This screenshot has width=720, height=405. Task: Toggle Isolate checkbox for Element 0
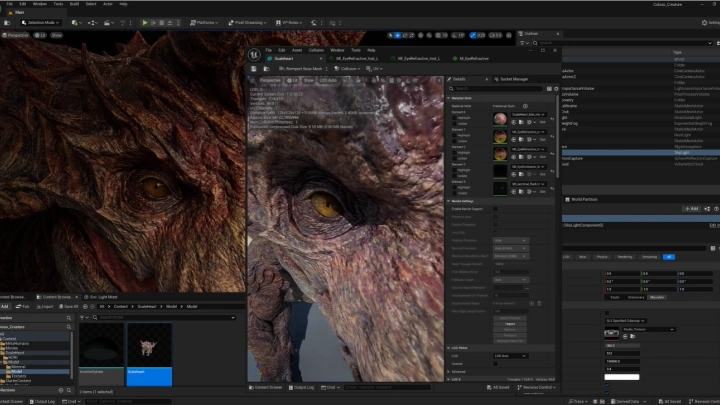click(x=455, y=124)
